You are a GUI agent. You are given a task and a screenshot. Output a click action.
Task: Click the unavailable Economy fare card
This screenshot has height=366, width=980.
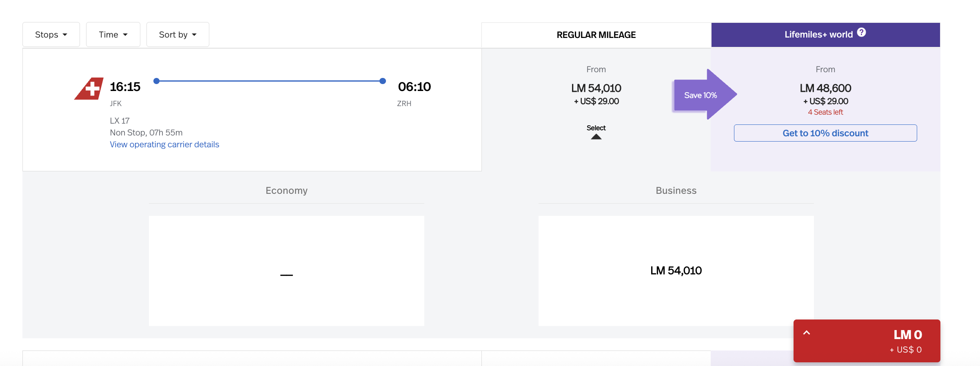click(x=286, y=271)
